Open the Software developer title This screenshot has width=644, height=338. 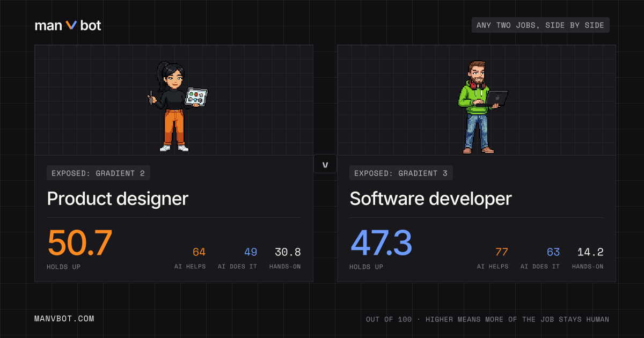click(x=430, y=199)
